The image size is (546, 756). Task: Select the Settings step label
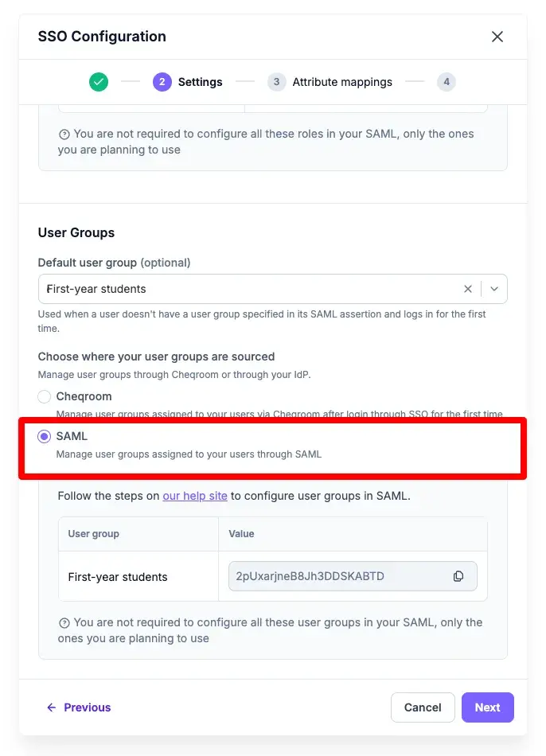[x=200, y=82]
